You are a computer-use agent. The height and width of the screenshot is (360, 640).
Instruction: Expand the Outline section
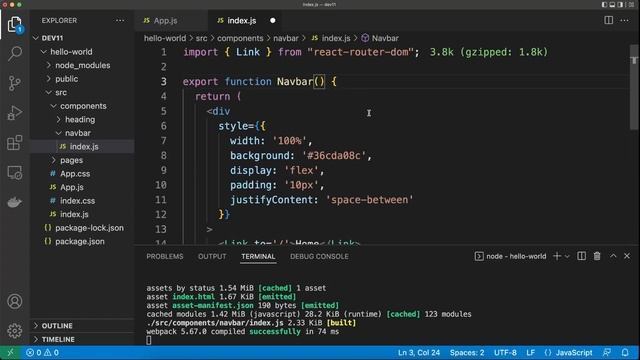[82, 326]
